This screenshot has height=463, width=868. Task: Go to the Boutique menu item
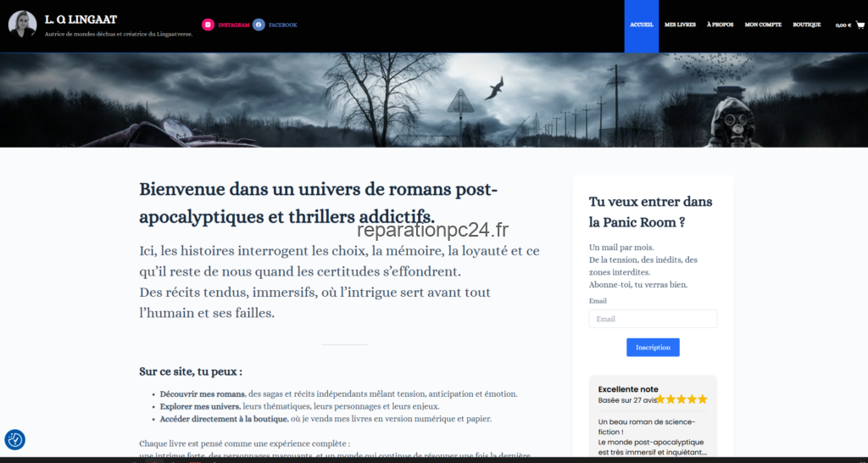pos(807,25)
